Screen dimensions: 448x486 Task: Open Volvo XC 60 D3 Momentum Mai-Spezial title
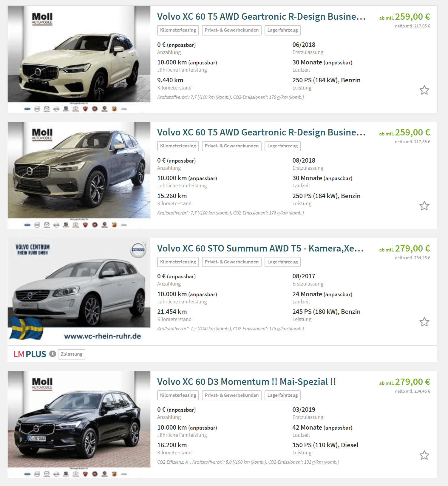click(247, 382)
